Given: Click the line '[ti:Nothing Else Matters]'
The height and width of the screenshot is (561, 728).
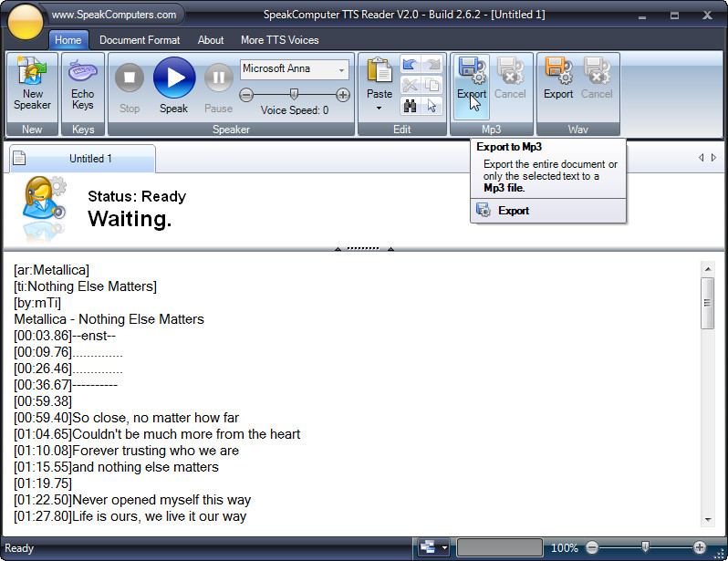Looking at the screenshot, I should [x=85, y=286].
